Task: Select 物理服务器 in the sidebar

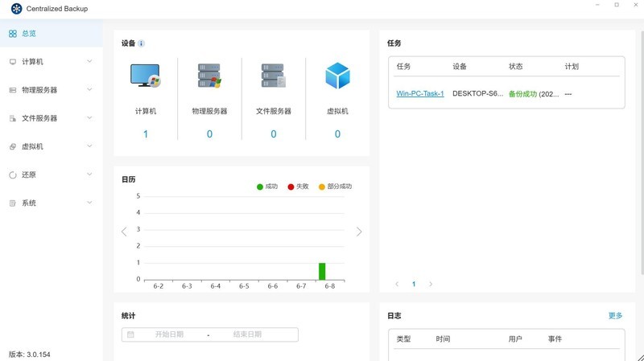Action: pyautogui.click(x=39, y=90)
